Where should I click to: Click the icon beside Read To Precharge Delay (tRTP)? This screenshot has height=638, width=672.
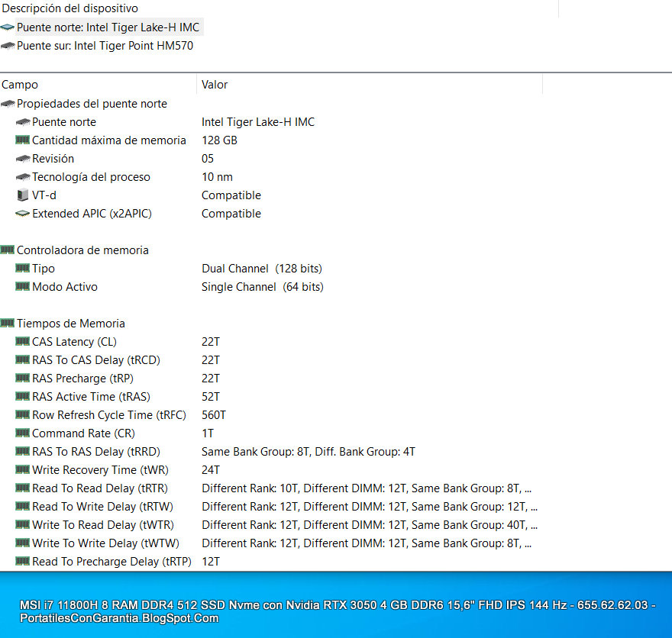point(23,561)
